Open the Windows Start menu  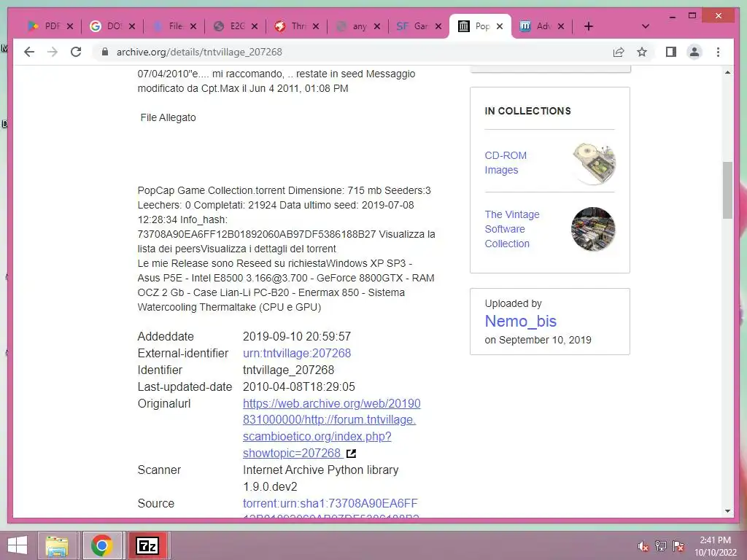click(18, 545)
